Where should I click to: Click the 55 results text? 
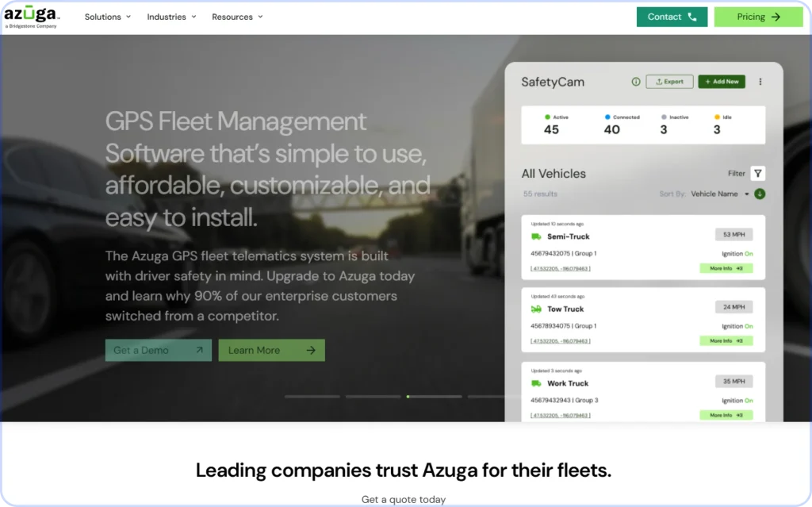pyautogui.click(x=540, y=194)
